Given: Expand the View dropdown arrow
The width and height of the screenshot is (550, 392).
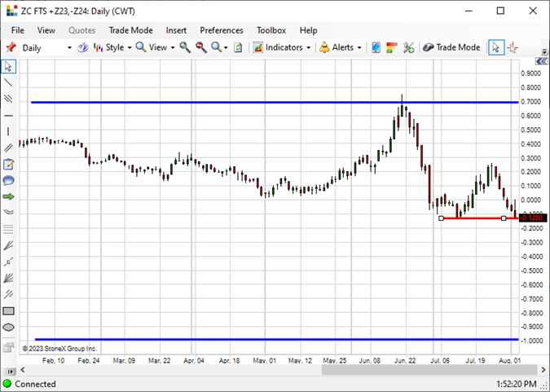Looking at the screenshot, I should pos(173,48).
